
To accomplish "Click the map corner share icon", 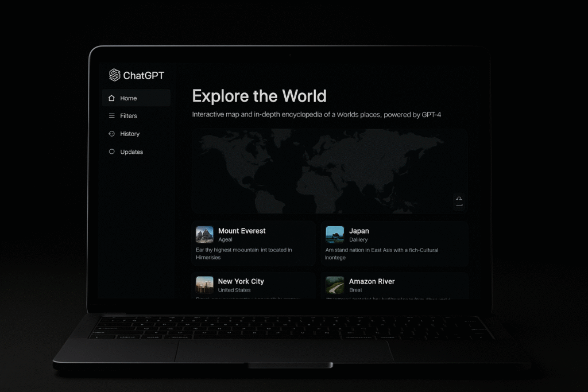I will tap(459, 201).
